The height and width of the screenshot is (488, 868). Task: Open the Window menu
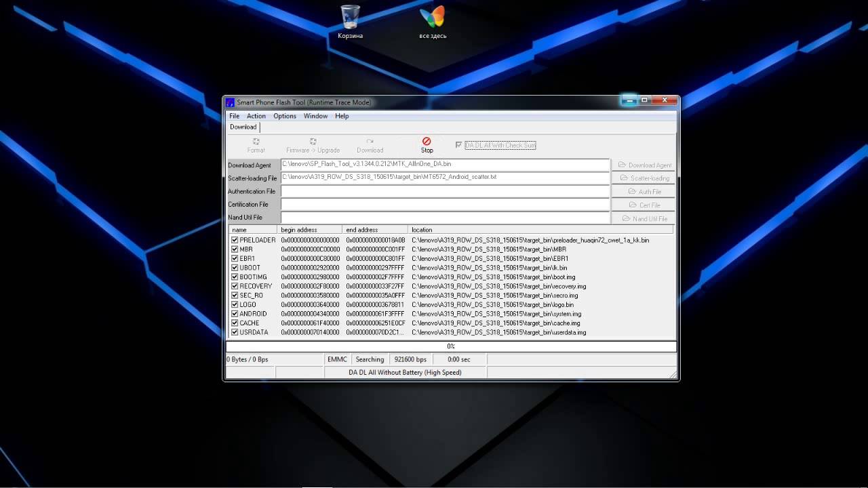click(315, 116)
